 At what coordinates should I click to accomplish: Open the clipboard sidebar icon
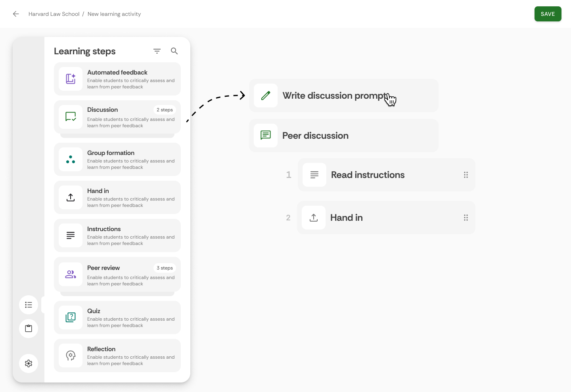[x=29, y=329]
